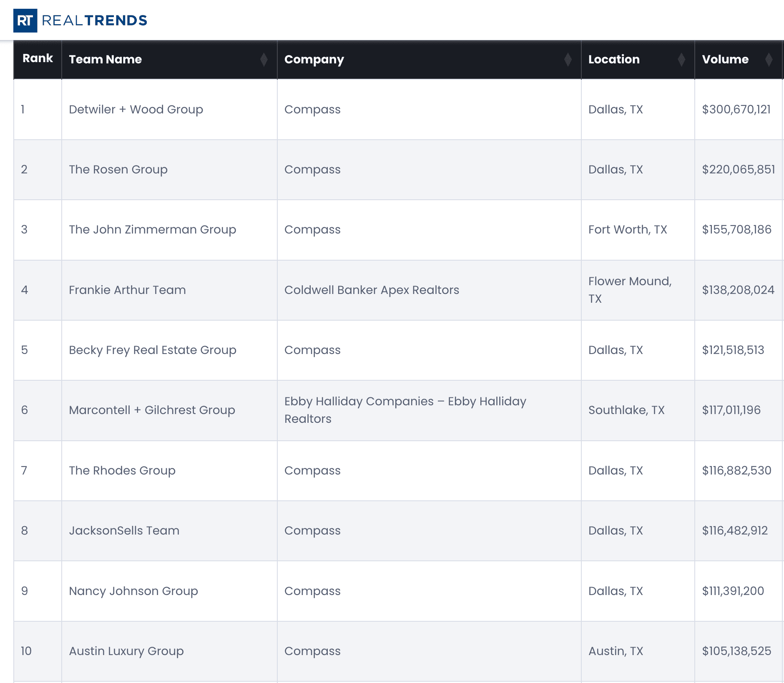Click the Rank column header
This screenshot has width=784, height=683.
point(38,59)
